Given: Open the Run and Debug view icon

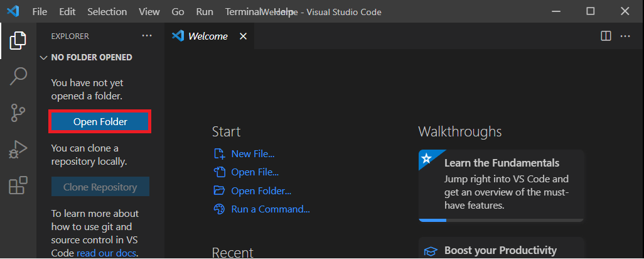Looking at the screenshot, I should click(x=18, y=149).
